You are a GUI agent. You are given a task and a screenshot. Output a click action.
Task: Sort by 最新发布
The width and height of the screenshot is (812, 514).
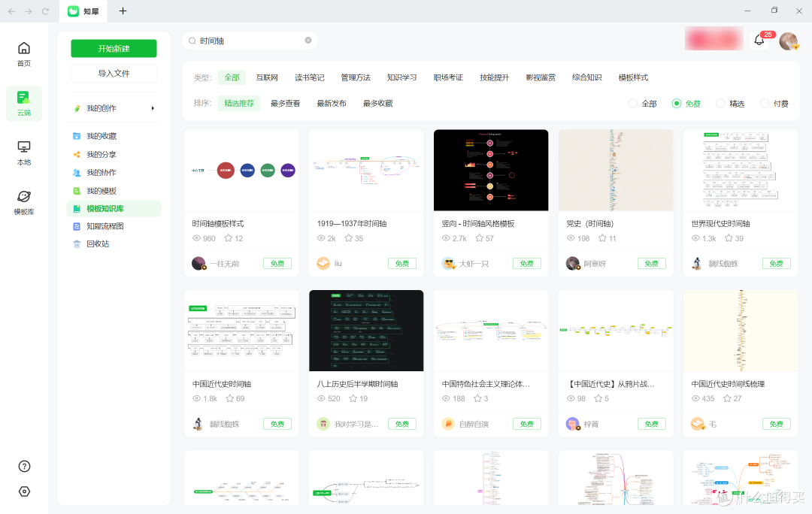tap(332, 104)
